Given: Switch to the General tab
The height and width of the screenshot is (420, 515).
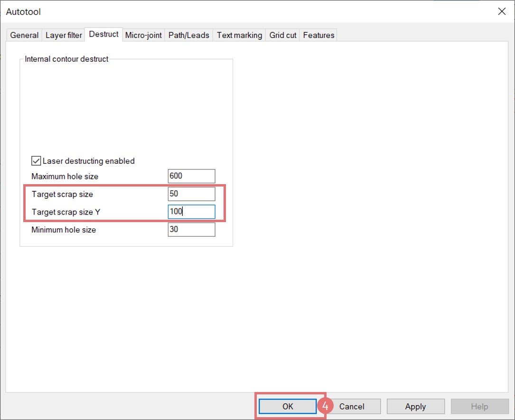Looking at the screenshot, I should (x=24, y=36).
